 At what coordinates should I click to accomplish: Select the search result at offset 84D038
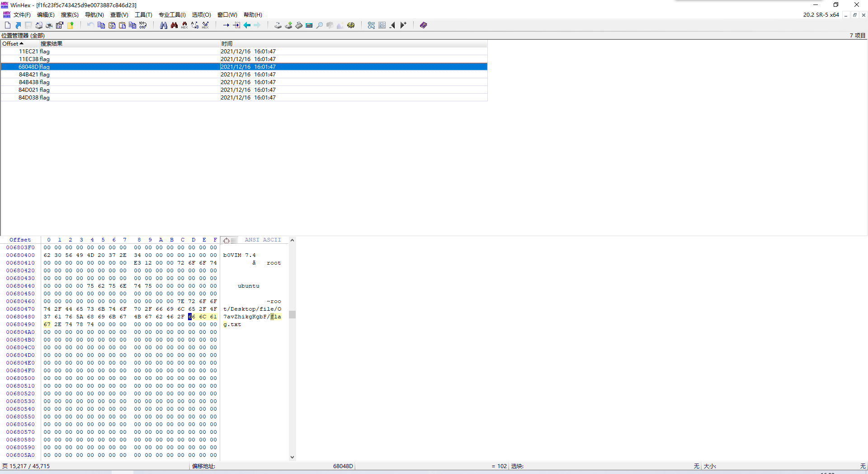[244, 98]
